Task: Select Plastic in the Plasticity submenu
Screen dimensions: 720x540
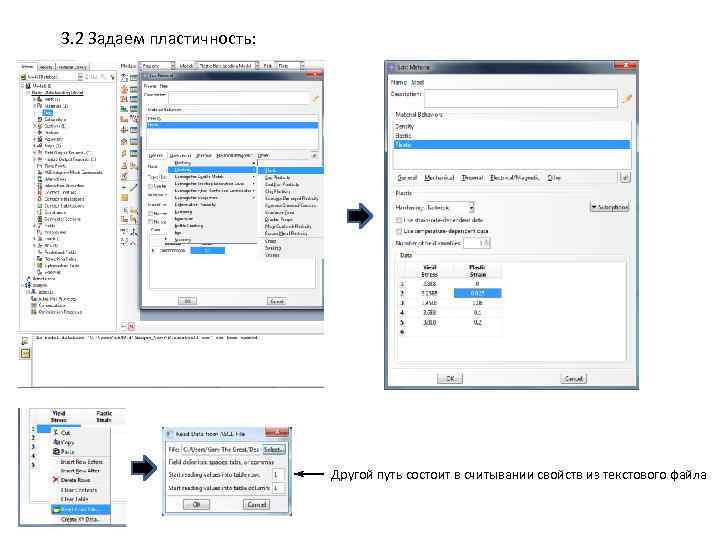Action: 291,170
